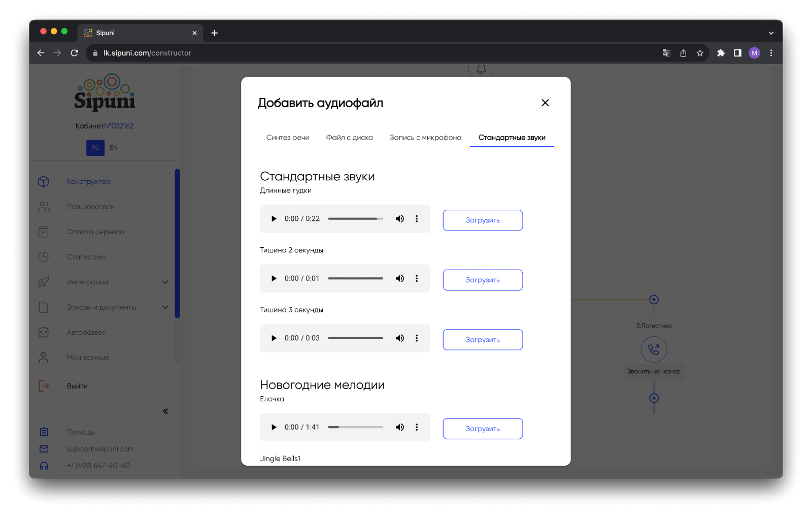Image resolution: width=812 pixels, height=517 pixels.
Task: Mute the Тишина 3 секунды player
Action: 400,338
